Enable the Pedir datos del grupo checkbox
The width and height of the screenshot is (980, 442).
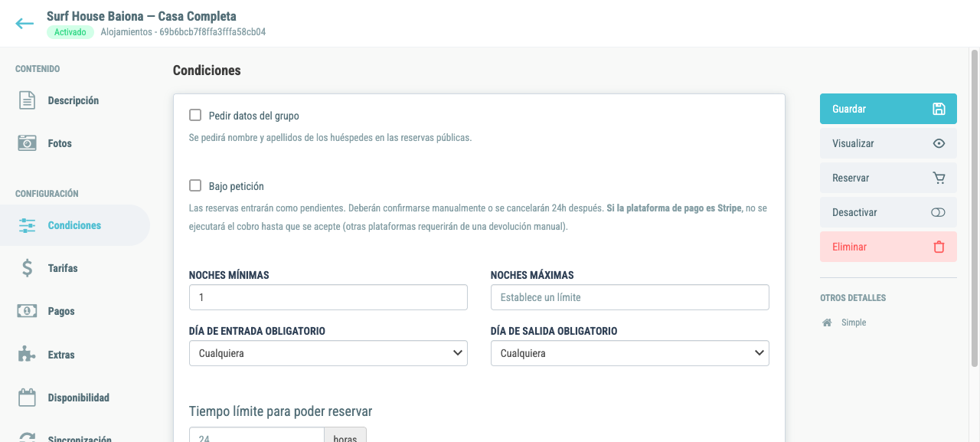(195, 116)
